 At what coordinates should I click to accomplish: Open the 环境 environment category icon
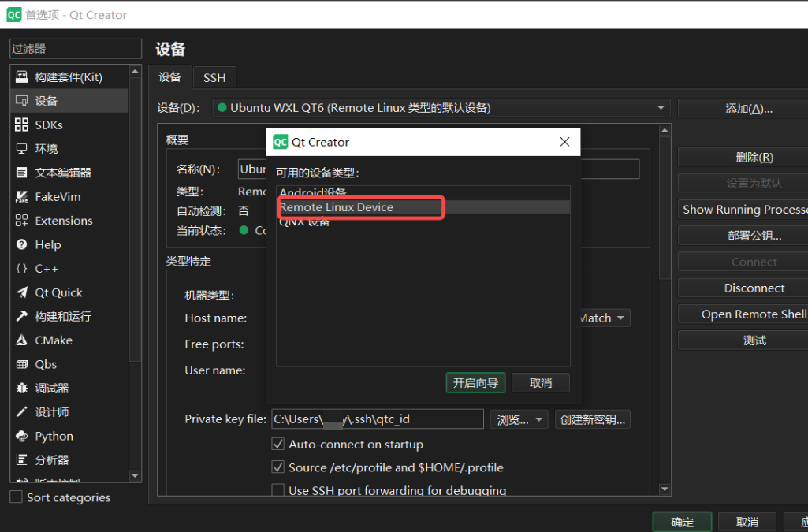click(21, 149)
